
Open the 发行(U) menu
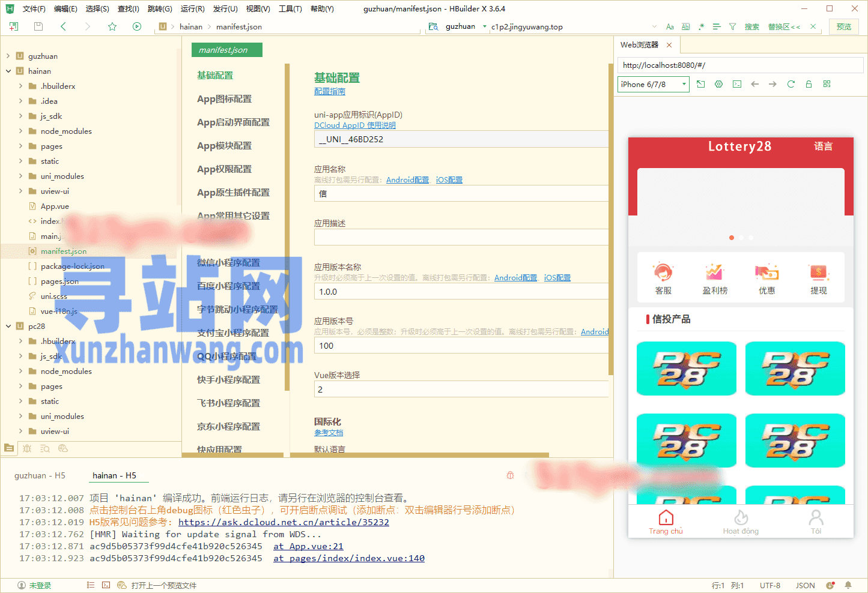coord(225,9)
